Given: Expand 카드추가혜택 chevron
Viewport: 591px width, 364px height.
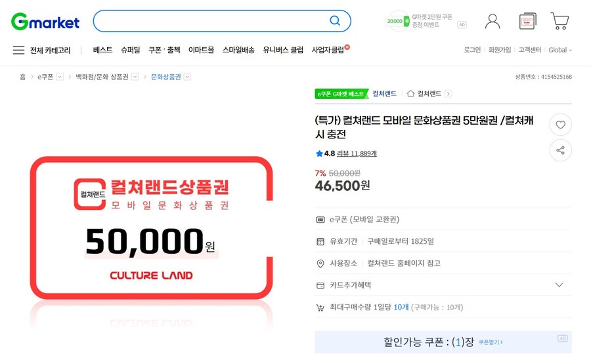Looking at the screenshot, I should pos(559,285).
